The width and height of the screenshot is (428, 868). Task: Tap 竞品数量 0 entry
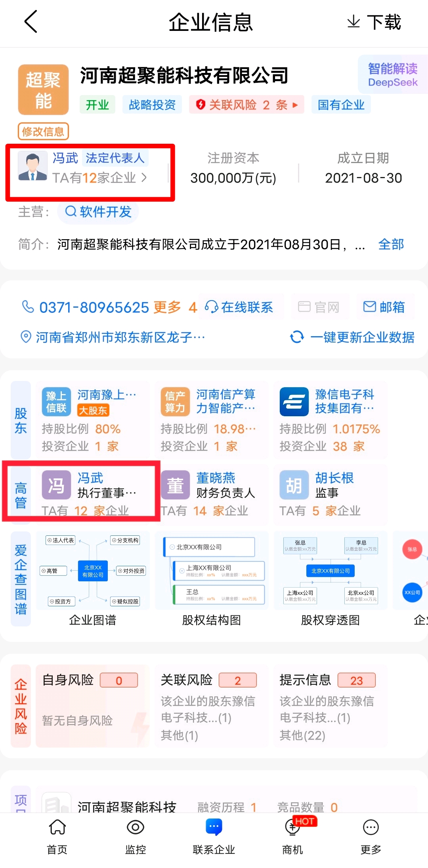point(308,807)
